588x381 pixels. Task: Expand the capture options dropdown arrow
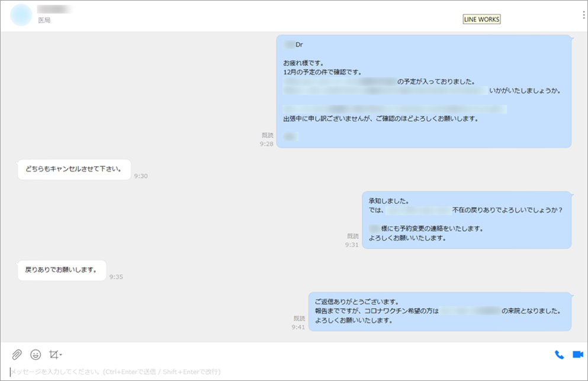tap(61, 355)
